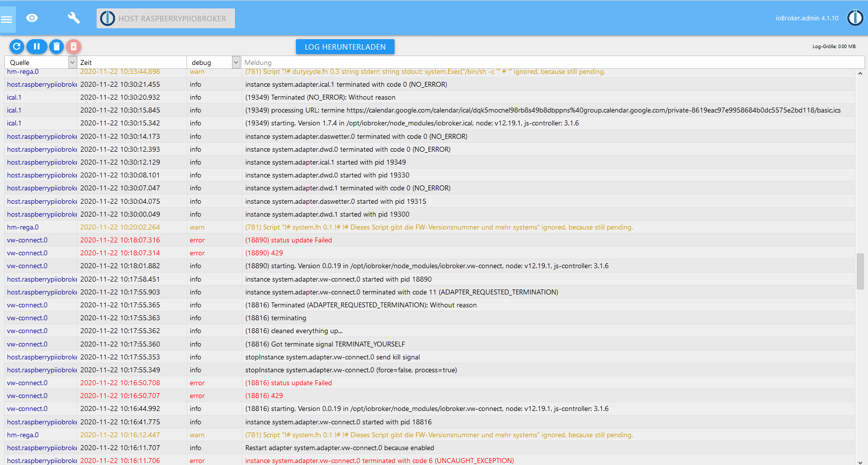Click 'Restart adapter system.adapter.vw-connect.0' message
The height and width of the screenshot is (465, 868).
coord(340,448)
